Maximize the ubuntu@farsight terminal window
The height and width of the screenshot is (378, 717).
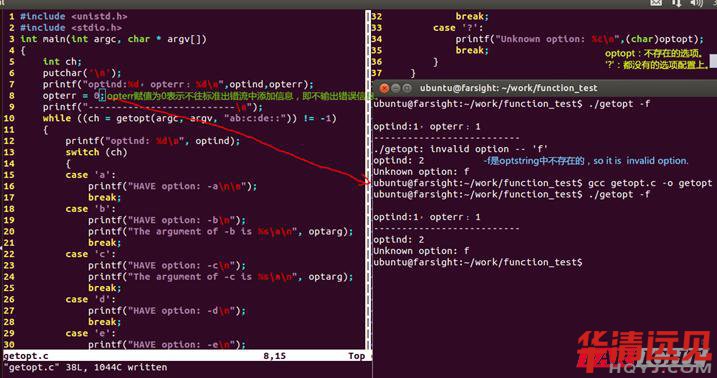407,88
